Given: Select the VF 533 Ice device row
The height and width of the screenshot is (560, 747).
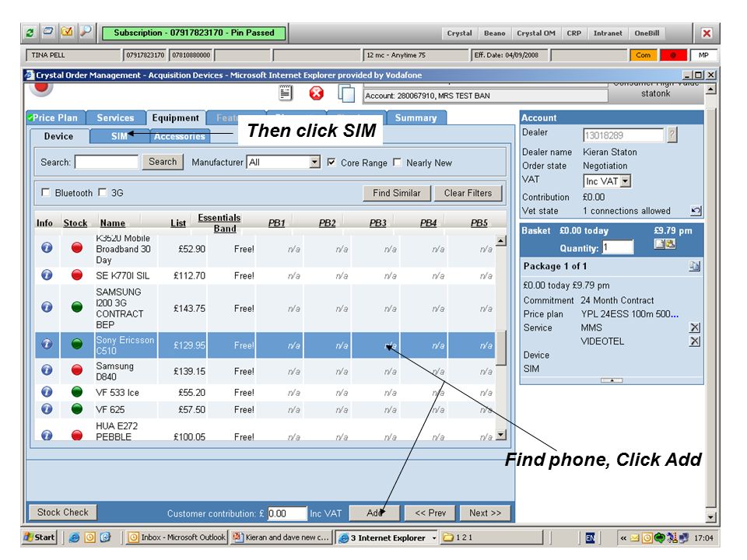Looking at the screenshot, I should [x=265, y=392].
